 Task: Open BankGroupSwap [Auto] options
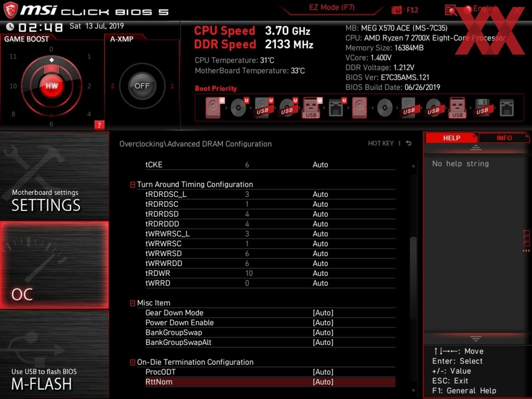pyautogui.click(x=323, y=332)
